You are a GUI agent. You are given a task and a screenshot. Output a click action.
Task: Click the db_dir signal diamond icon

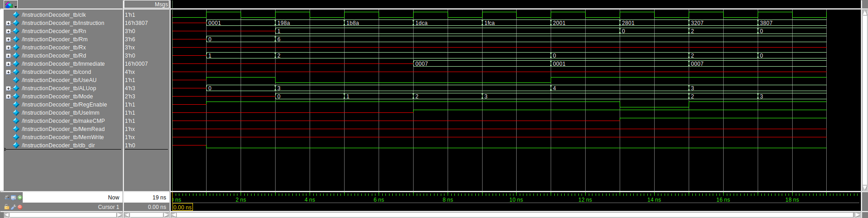point(16,145)
